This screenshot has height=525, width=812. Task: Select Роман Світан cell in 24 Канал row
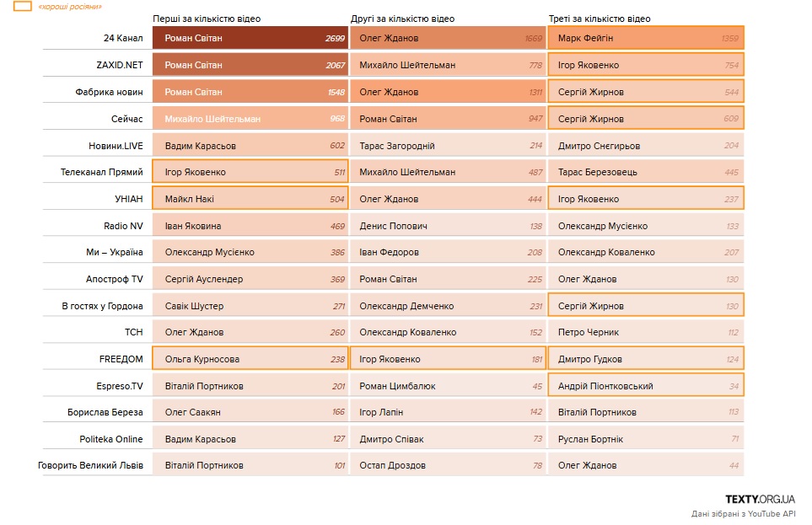point(250,39)
